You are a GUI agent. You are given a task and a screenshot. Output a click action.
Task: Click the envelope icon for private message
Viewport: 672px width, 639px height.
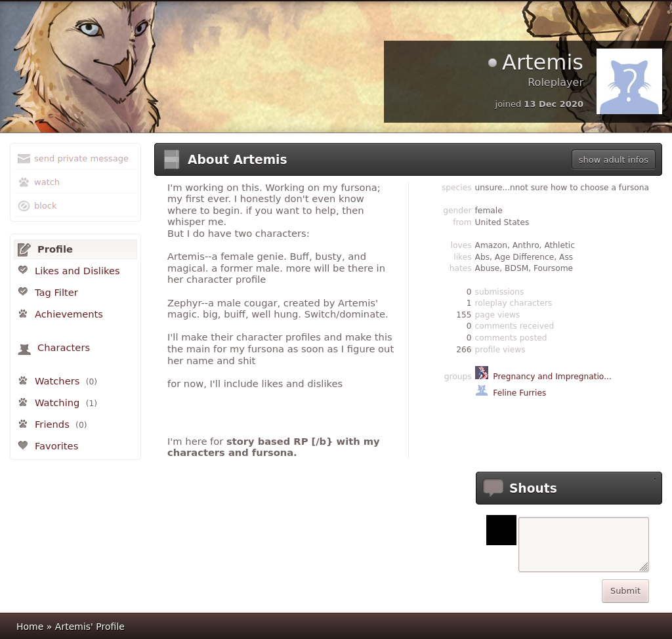[x=24, y=159]
